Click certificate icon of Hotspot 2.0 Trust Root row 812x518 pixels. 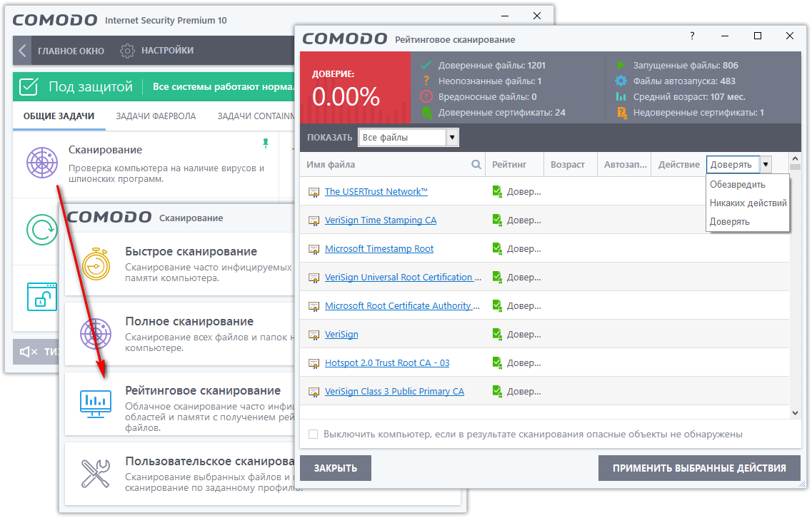tap(314, 363)
